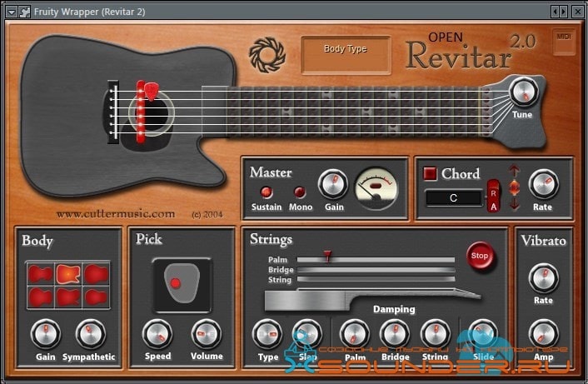Click the String slider bar in Strings
Image resolution: width=588 pixels, height=384 pixels.
click(x=376, y=279)
